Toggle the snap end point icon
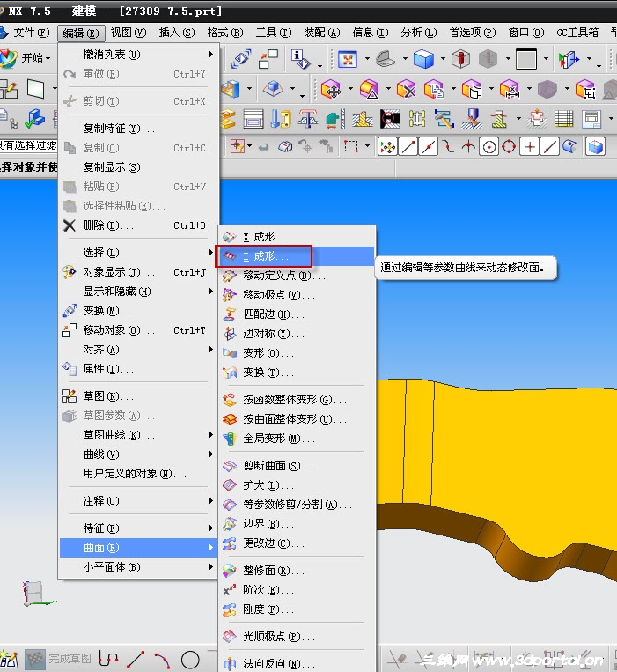Image resolution: width=617 pixels, height=672 pixels. [408, 147]
